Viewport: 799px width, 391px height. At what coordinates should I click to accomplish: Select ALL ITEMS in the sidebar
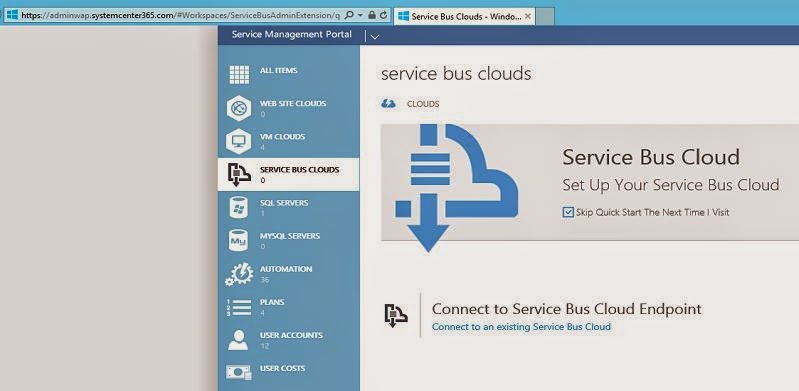click(279, 70)
